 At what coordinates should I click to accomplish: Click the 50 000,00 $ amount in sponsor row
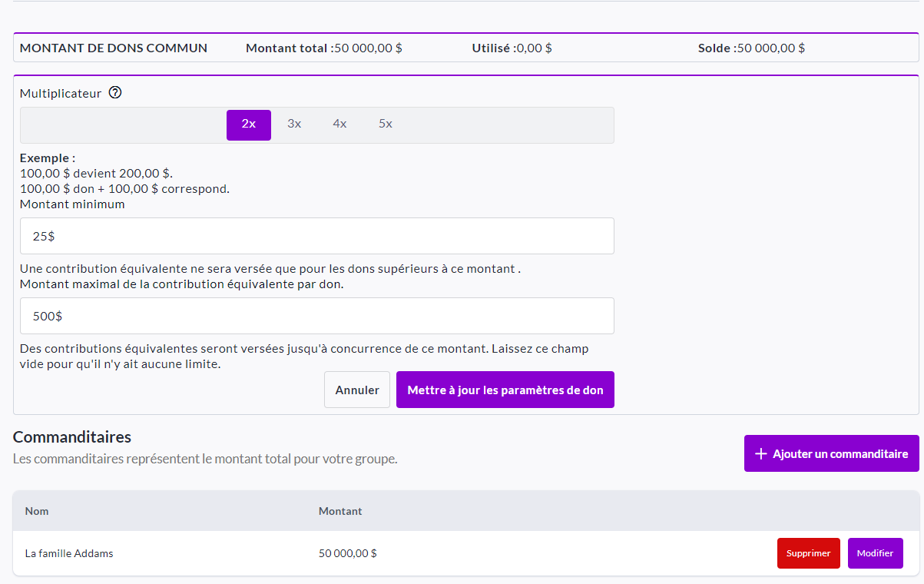click(347, 553)
